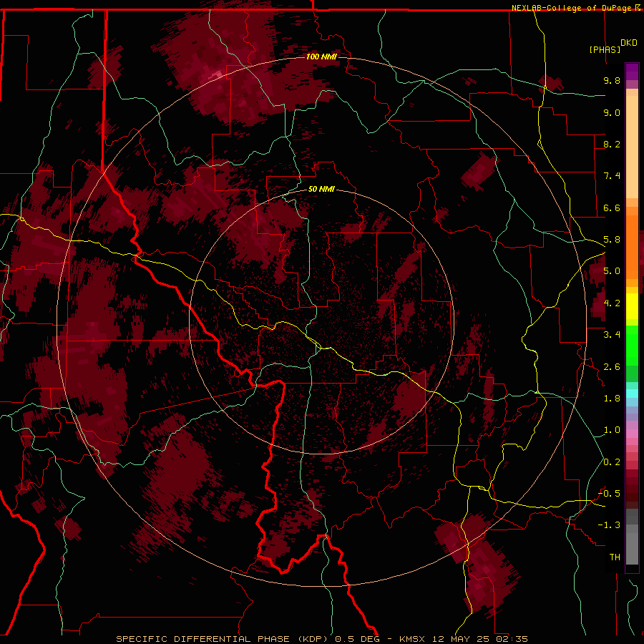Pick the pink band on the color bar

click(632, 434)
